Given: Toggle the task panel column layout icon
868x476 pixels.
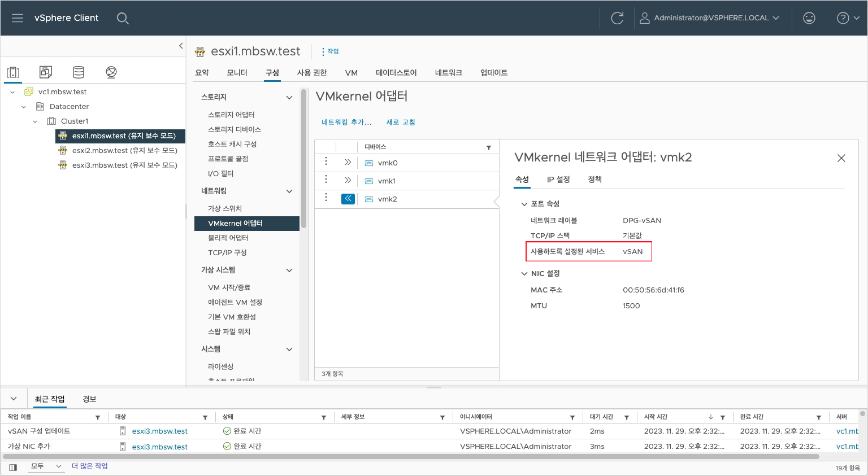Looking at the screenshot, I should [13, 468].
